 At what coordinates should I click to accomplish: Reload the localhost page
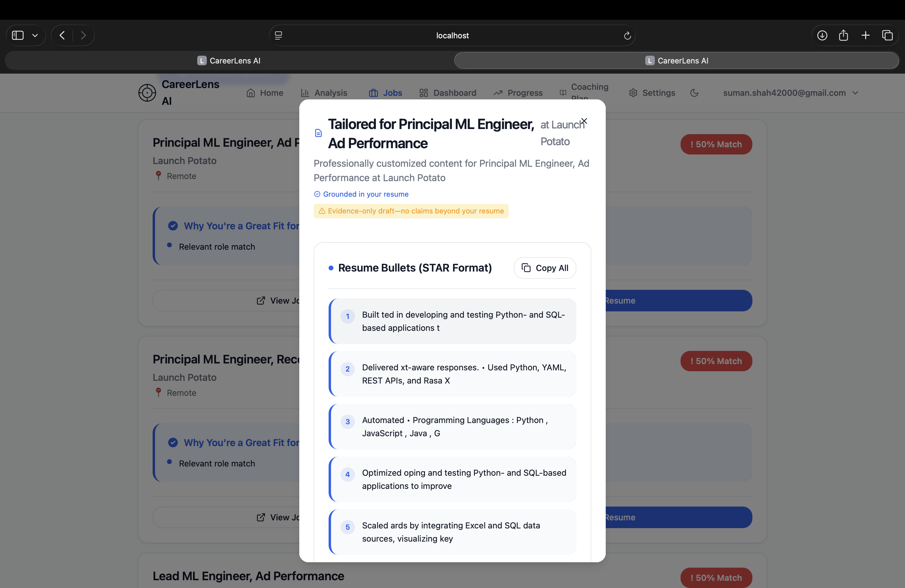(x=627, y=35)
